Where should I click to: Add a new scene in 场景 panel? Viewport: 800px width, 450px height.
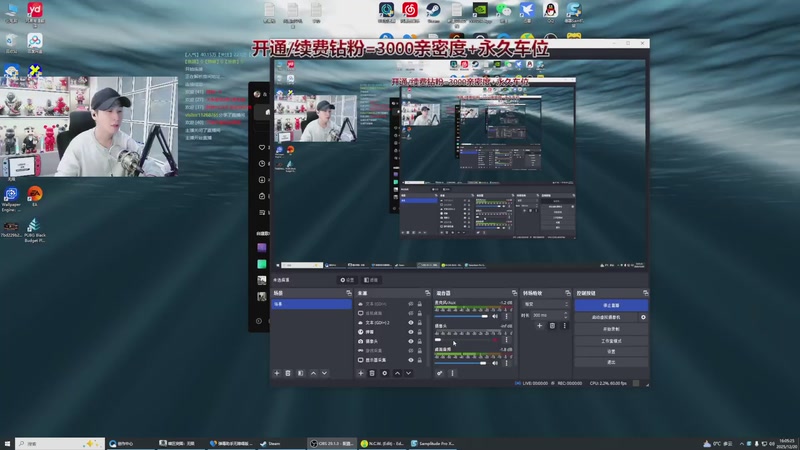point(277,373)
